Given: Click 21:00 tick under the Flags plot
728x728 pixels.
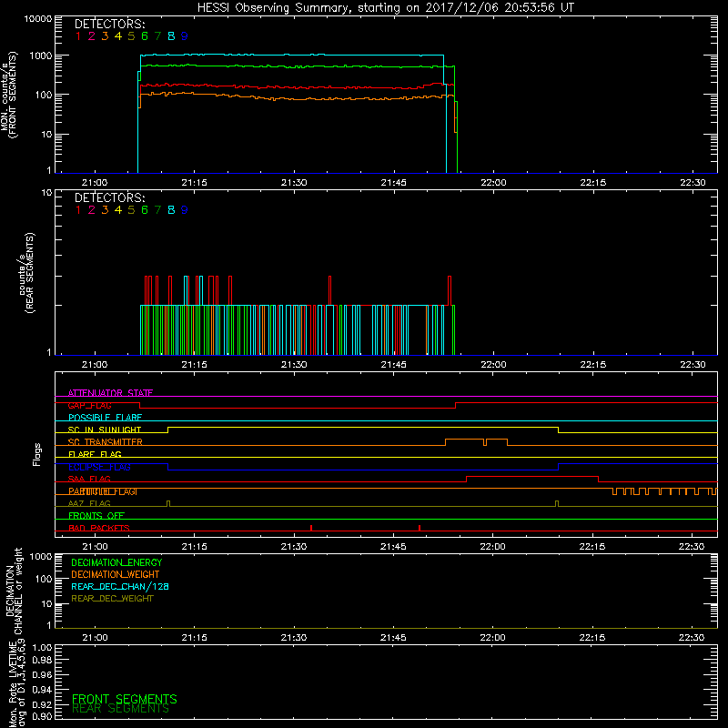Looking at the screenshot, I should coord(95,547).
